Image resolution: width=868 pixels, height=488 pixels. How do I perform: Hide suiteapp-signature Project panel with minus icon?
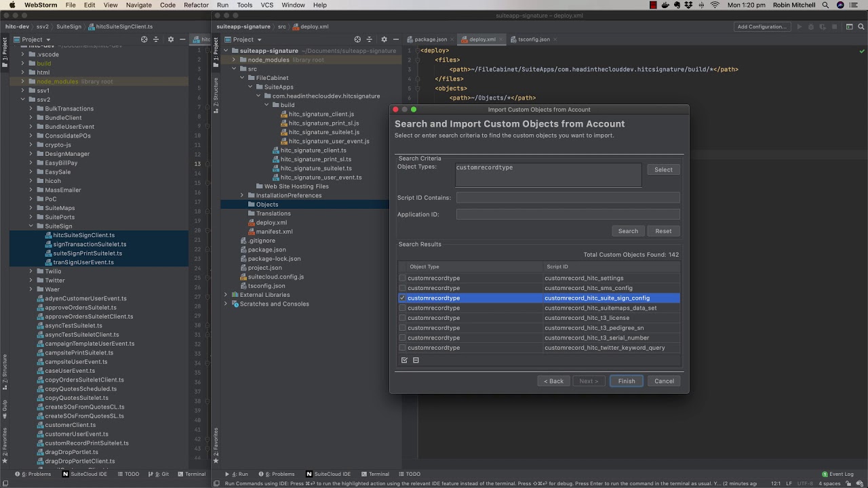(395, 39)
